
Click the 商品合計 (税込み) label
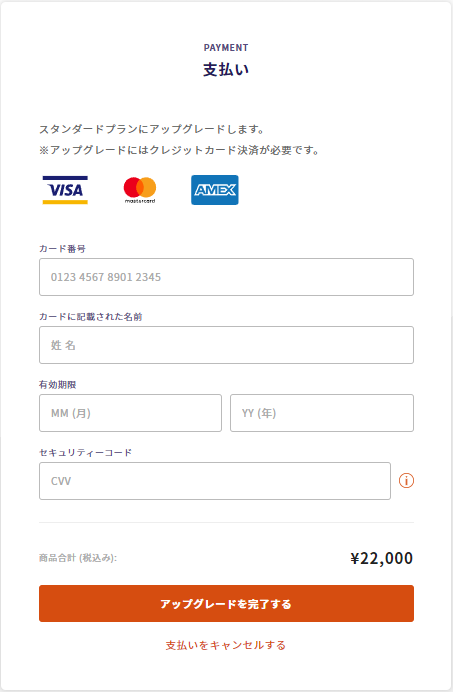click(78, 558)
